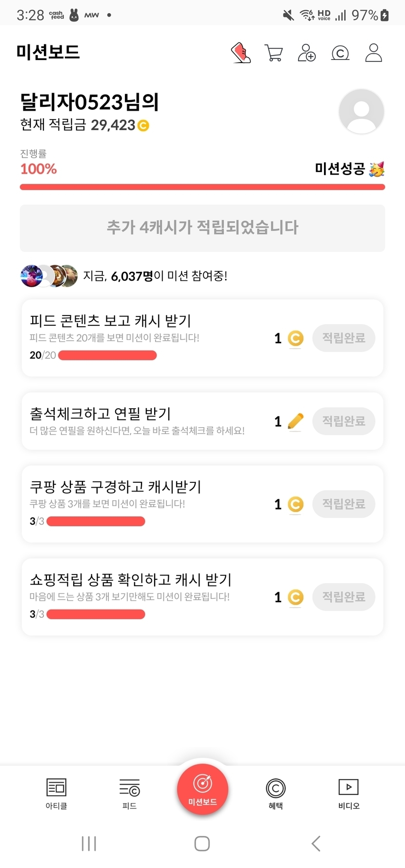
Task: Open the shopping cart
Action: 274,53
